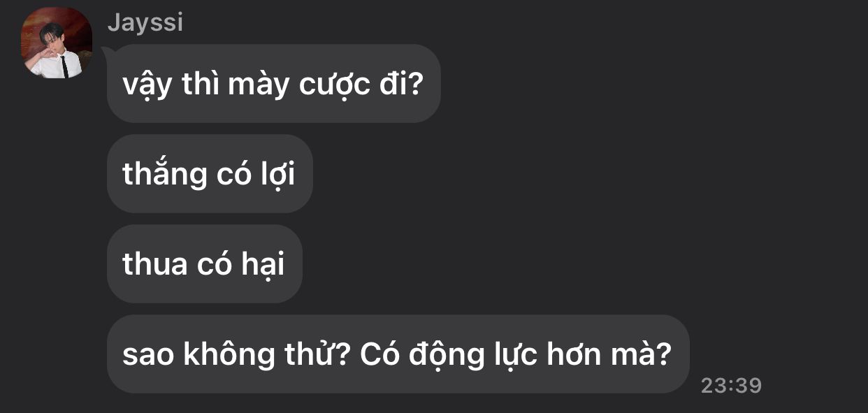The height and width of the screenshot is (413, 868).
Task: Click the capitalized word "Có" in the last bubble
Action: [379, 354]
